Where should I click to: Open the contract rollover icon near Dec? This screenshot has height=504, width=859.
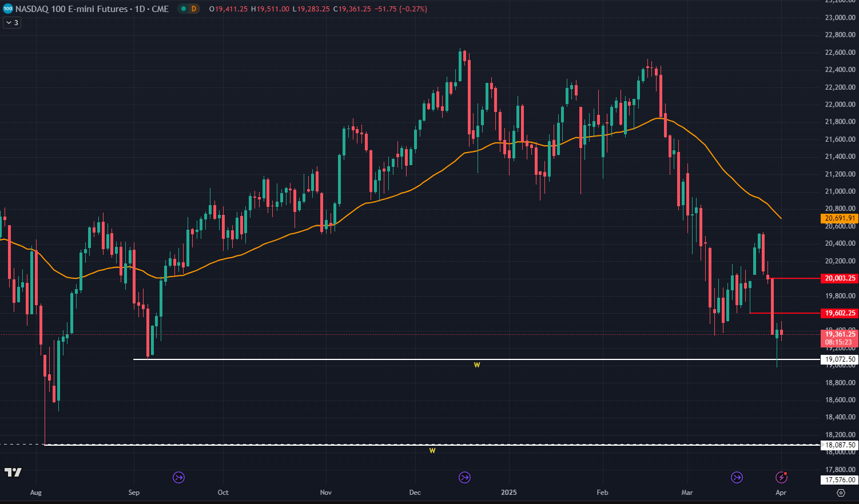tap(465, 477)
